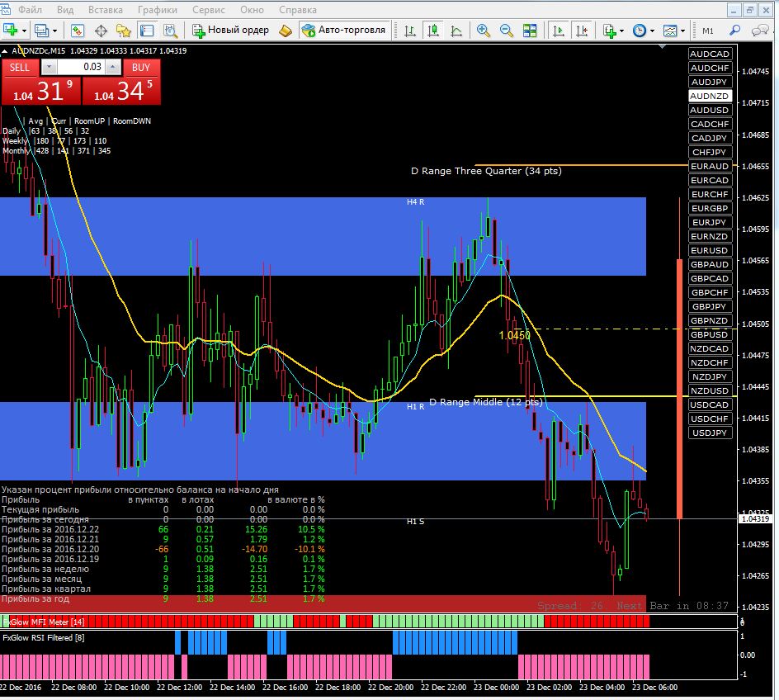
Task: Open the Strategy Tester magnifier icon
Action: point(170,31)
